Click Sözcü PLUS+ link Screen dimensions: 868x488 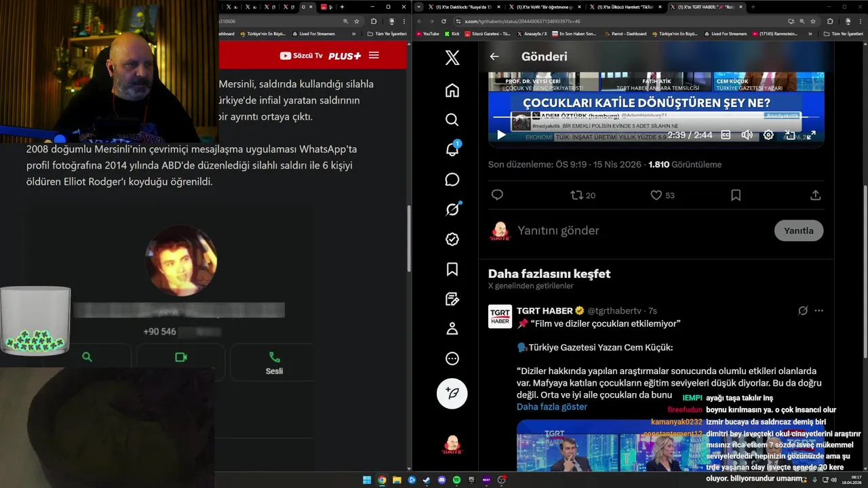(x=344, y=56)
